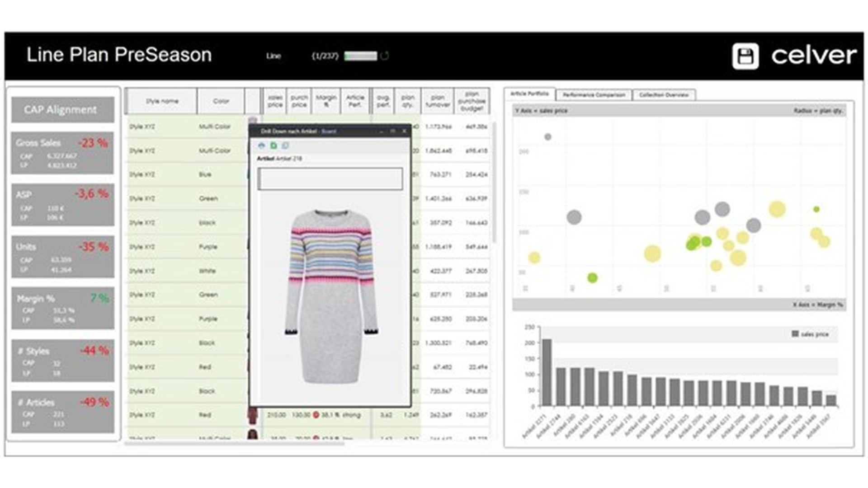Image resolution: width=868 pixels, height=488 pixels.
Task: Click the tallest bar in sales price chart
Action: click(547, 372)
